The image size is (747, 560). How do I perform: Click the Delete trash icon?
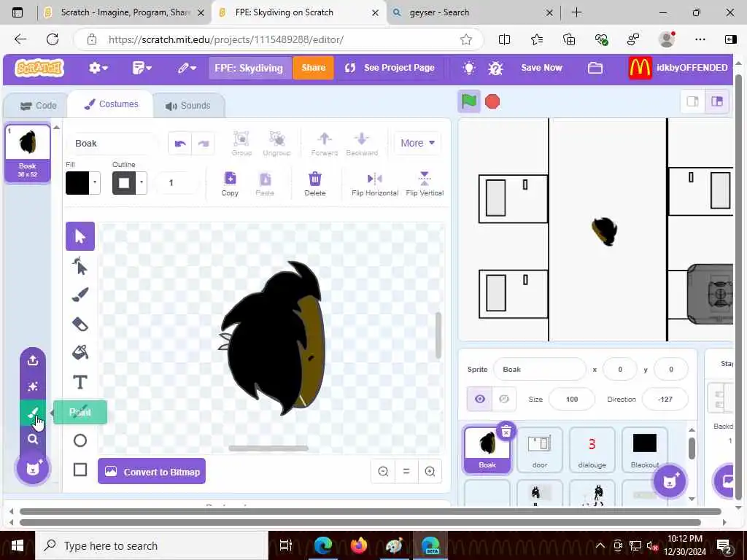(x=315, y=179)
